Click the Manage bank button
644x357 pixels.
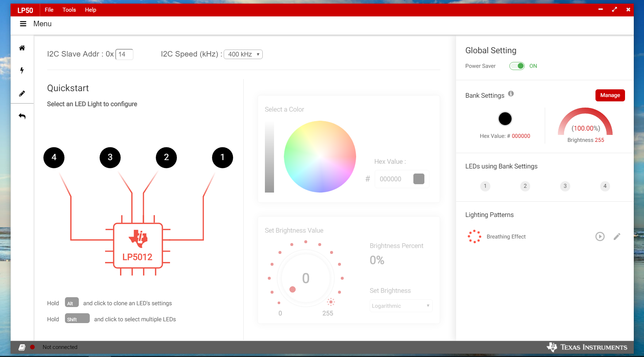610,95
